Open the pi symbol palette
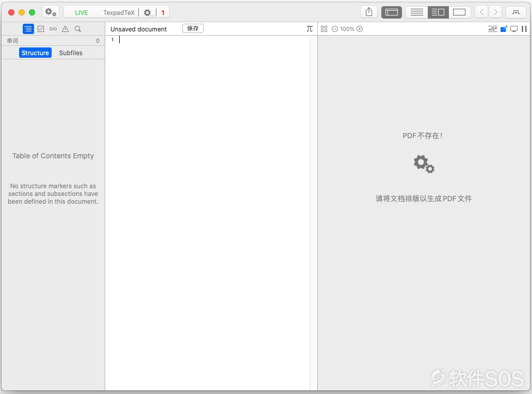 point(310,29)
